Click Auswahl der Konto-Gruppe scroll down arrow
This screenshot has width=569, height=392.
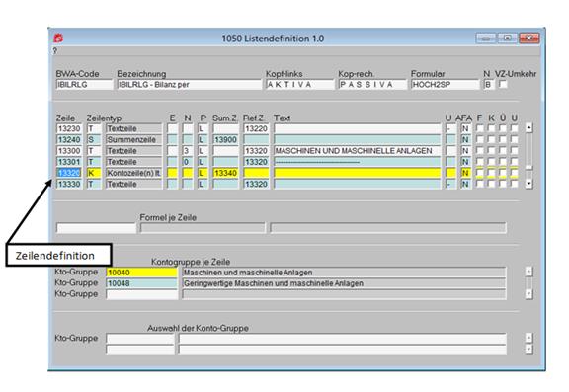pos(529,349)
